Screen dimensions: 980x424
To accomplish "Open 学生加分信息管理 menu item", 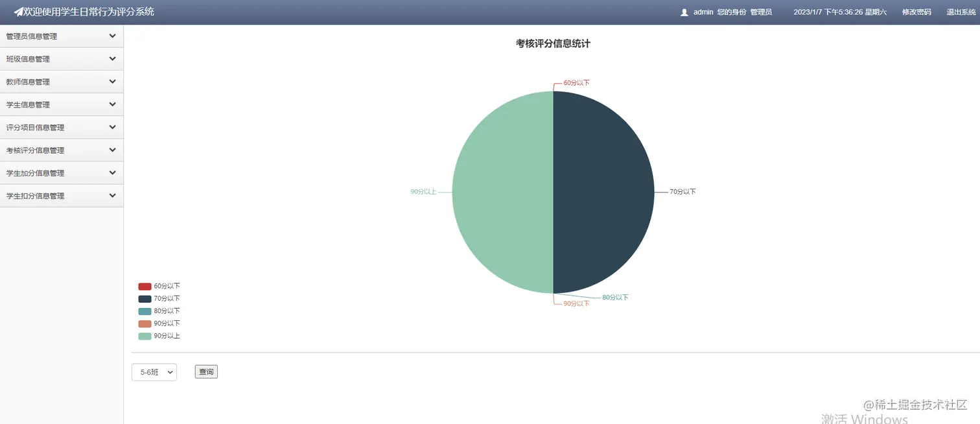I will click(x=62, y=173).
